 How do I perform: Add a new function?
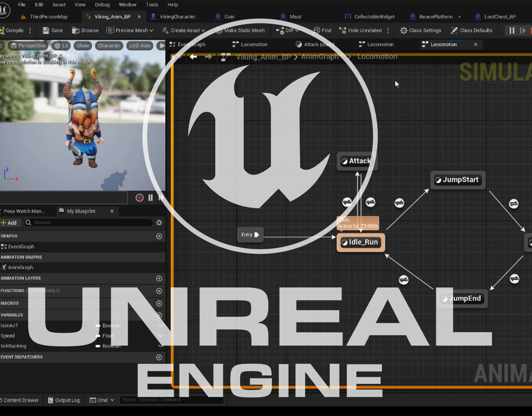(x=159, y=291)
